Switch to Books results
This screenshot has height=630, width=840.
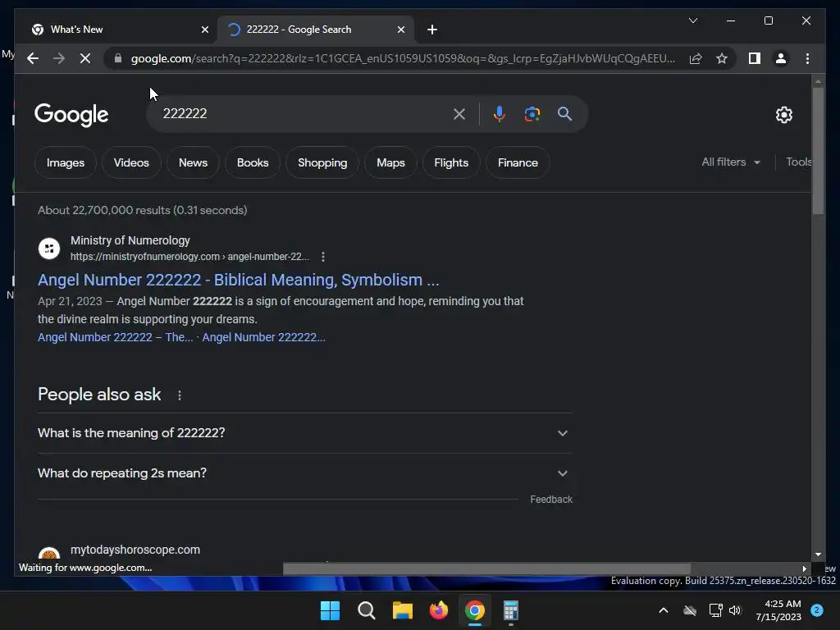(x=253, y=162)
